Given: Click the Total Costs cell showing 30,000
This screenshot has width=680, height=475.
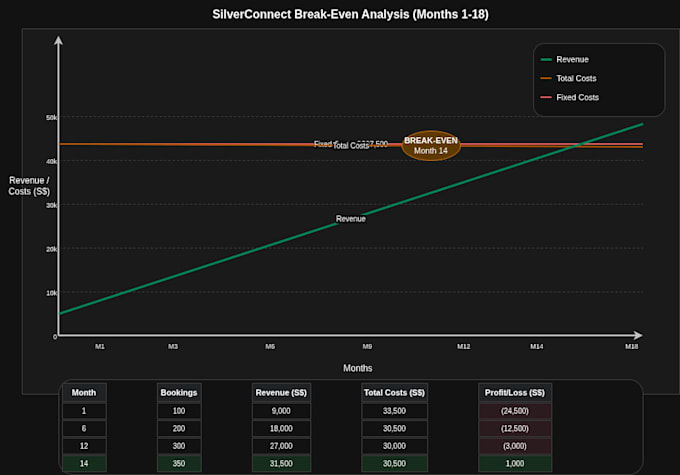Looking at the screenshot, I should click(x=394, y=446).
